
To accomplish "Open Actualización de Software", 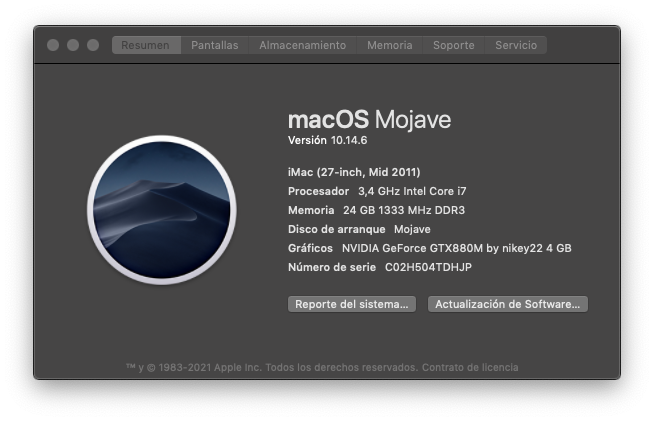I will [508, 304].
